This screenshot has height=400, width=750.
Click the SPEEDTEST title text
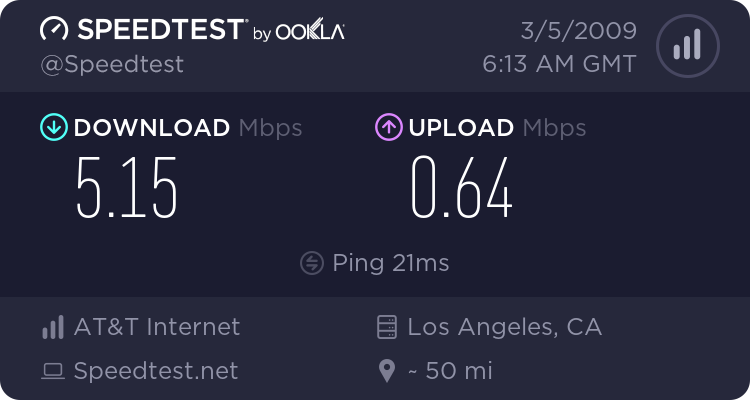pyautogui.click(x=158, y=30)
